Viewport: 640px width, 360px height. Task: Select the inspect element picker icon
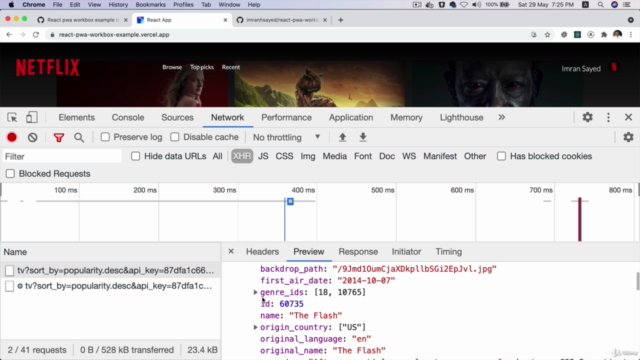pos(12,118)
